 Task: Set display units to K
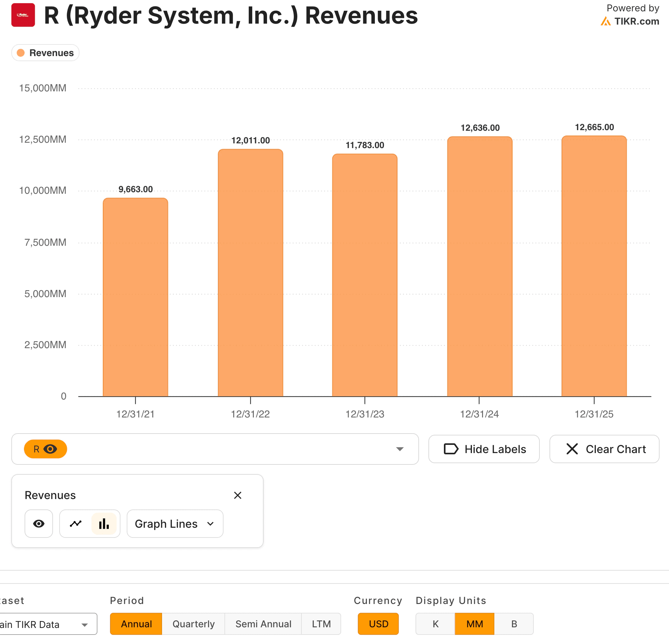[435, 624]
